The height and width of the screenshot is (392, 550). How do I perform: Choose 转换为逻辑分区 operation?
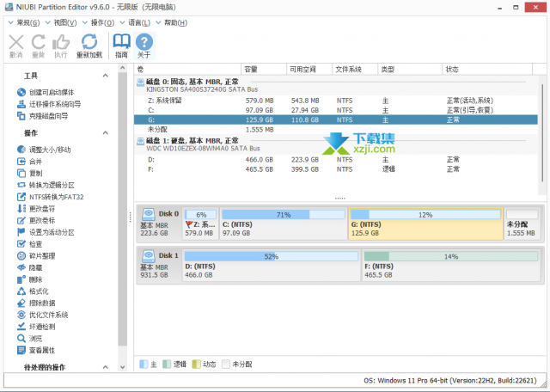coord(46,185)
